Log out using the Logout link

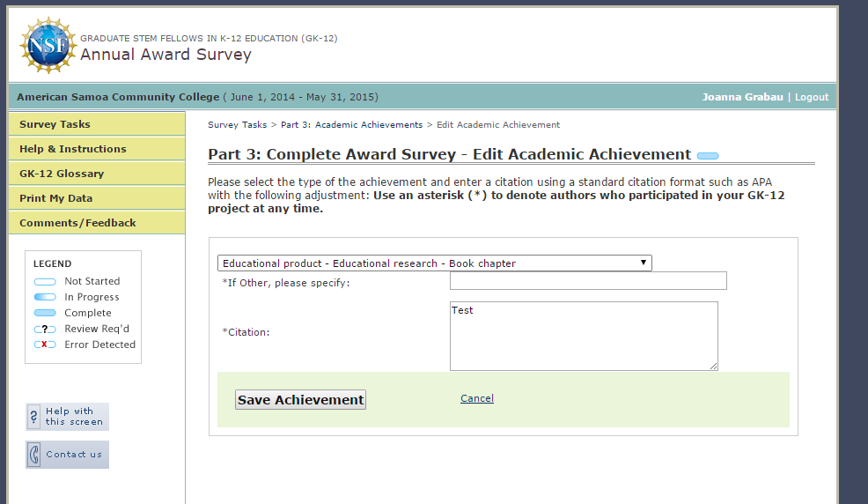point(811,97)
